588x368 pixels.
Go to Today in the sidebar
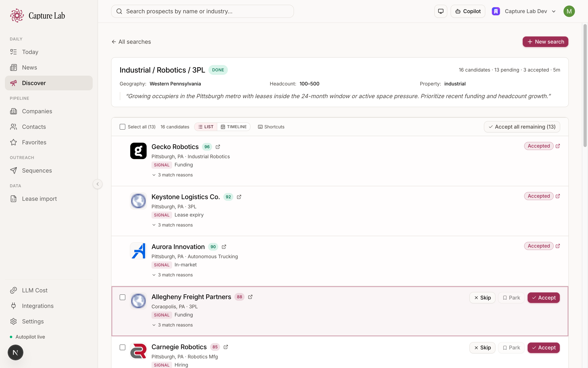tap(49, 52)
